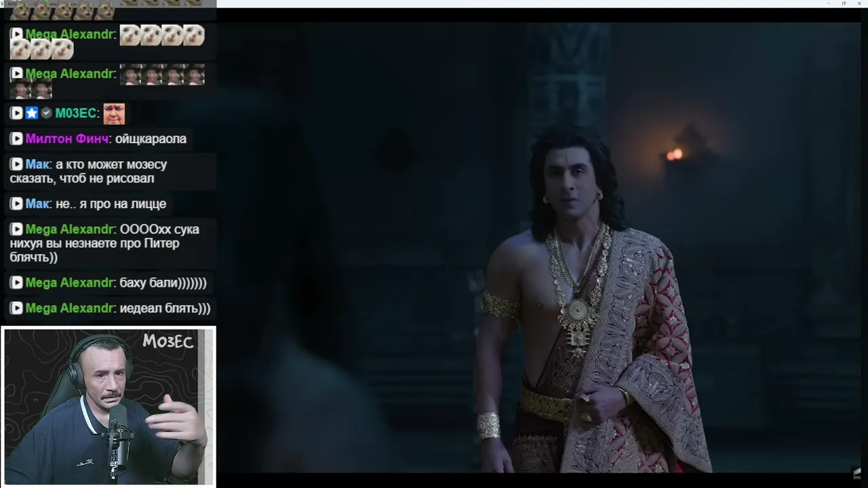Image resolution: width=868 pixels, height=488 pixels.
Task: Click Mega Alexandr's name beside the face emotes
Action: coord(71,73)
